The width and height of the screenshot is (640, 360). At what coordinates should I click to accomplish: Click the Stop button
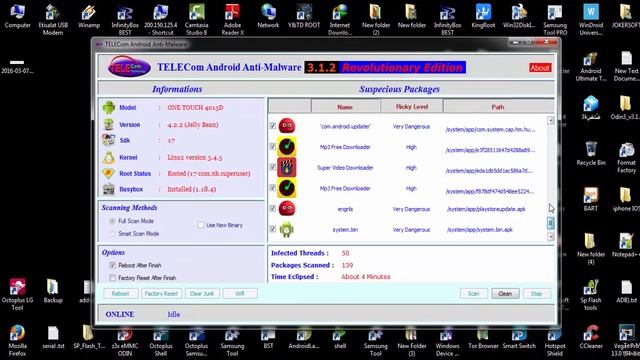537,293
